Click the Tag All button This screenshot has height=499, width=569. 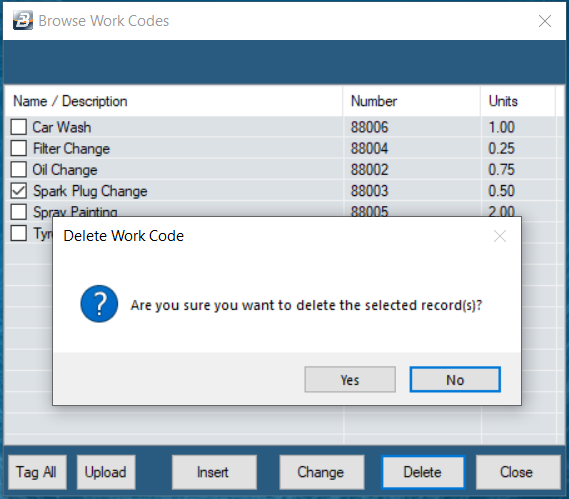coord(37,472)
